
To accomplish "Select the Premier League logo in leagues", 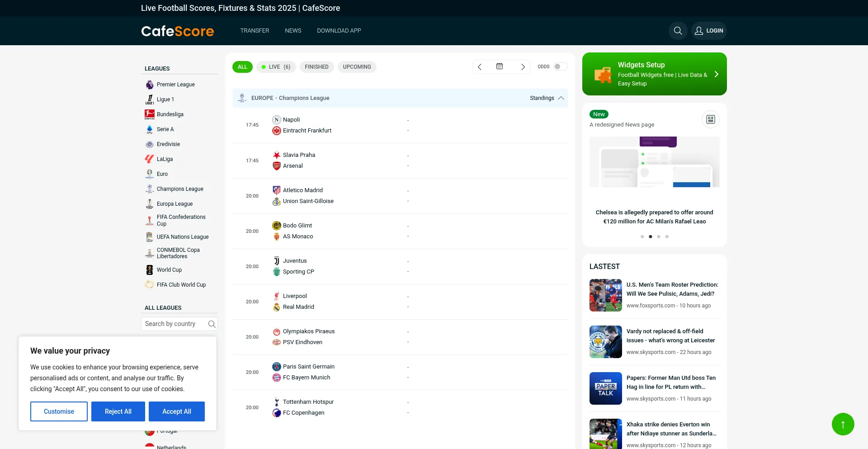I will 150,85.
